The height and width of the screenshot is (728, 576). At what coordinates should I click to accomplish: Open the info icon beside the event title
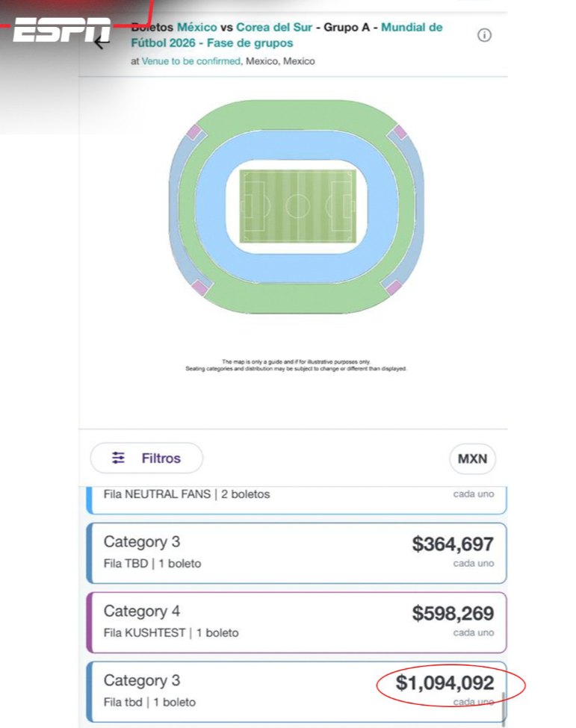click(484, 35)
